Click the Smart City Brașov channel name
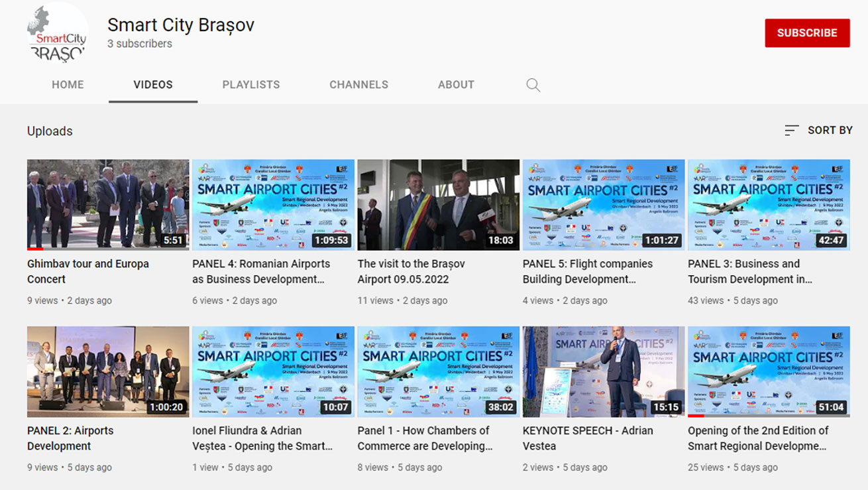Screen dimensions: 868x490 tap(181, 25)
